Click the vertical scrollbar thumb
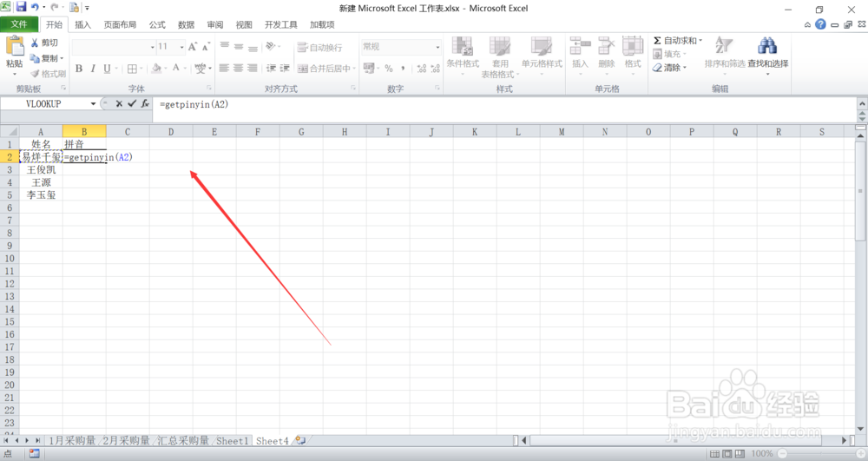868x461 pixels. pos(860,190)
